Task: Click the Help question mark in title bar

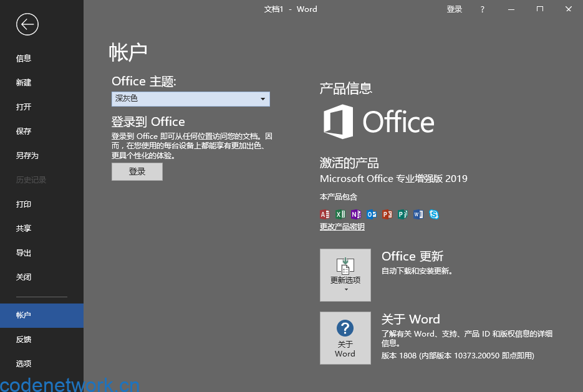Action: pyautogui.click(x=483, y=9)
